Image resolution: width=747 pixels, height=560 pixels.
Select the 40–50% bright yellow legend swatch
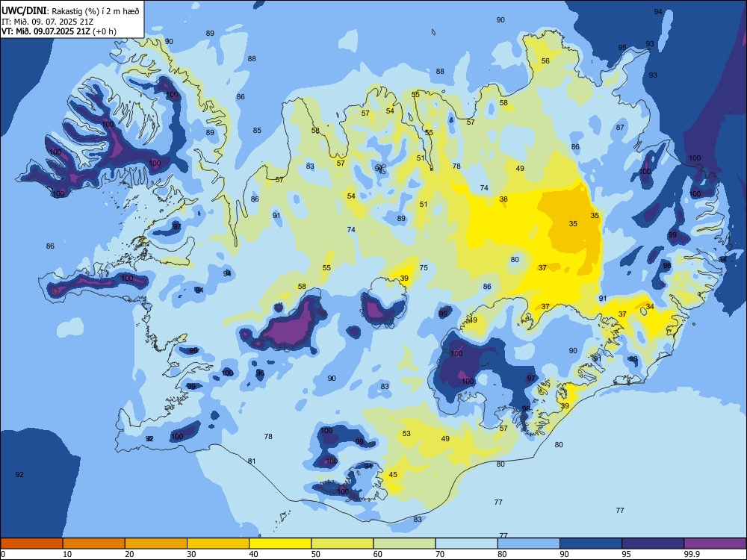pos(280,544)
